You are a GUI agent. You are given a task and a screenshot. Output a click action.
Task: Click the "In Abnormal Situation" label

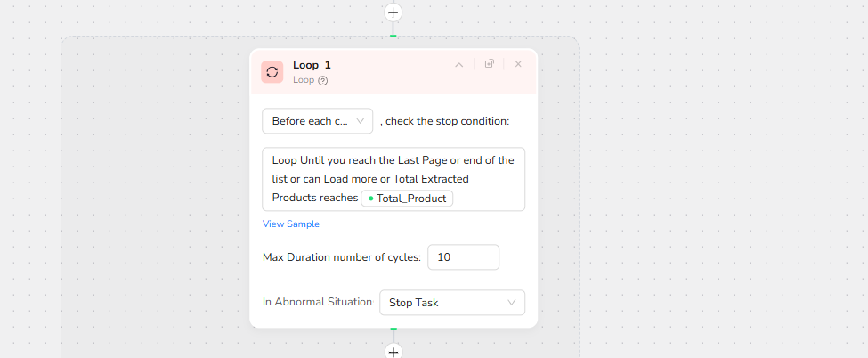click(x=317, y=302)
